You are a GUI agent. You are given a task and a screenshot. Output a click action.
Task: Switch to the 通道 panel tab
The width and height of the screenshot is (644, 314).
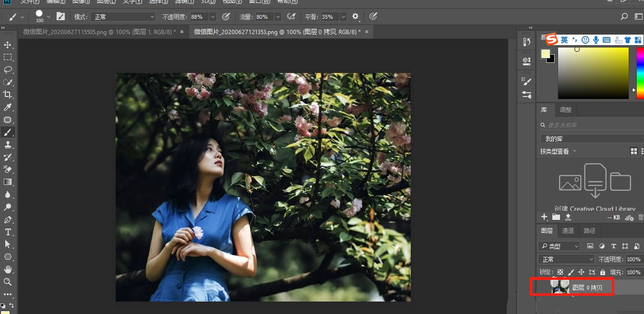[x=568, y=230]
